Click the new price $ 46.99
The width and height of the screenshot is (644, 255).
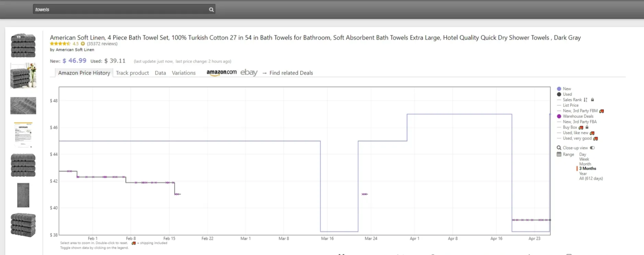[x=74, y=61]
